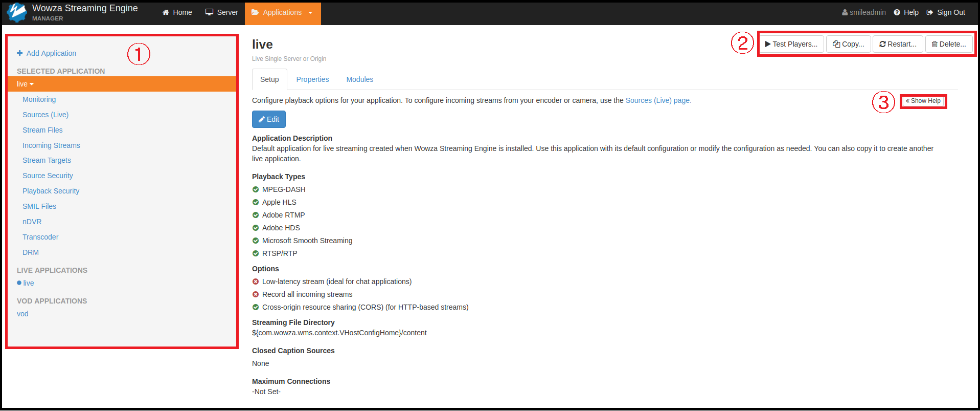The width and height of the screenshot is (980, 411).
Task: Click the Copy application button
Action: pyautogui.click(x=848, y=44)
